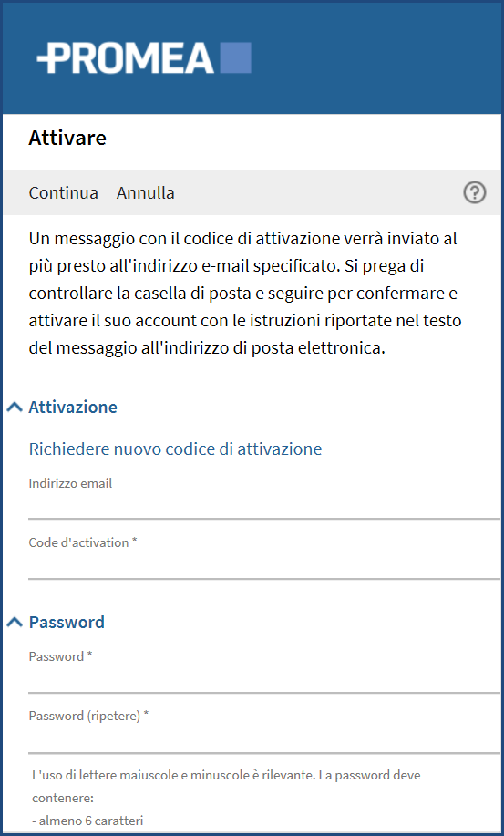The width and height of the screenshot is (504, 836).
Task: Click the light blue square beside PROMEA
Action: [x=235, y=58]
